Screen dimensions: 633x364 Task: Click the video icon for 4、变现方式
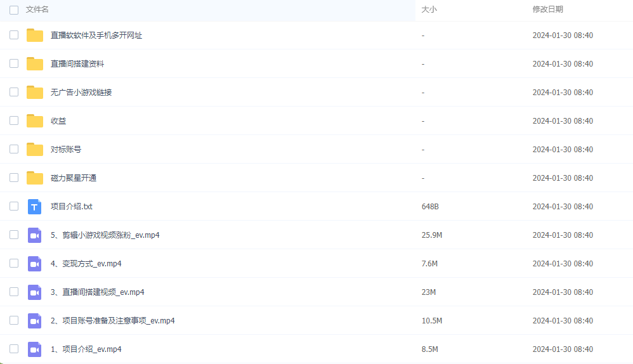pos(34,264)
